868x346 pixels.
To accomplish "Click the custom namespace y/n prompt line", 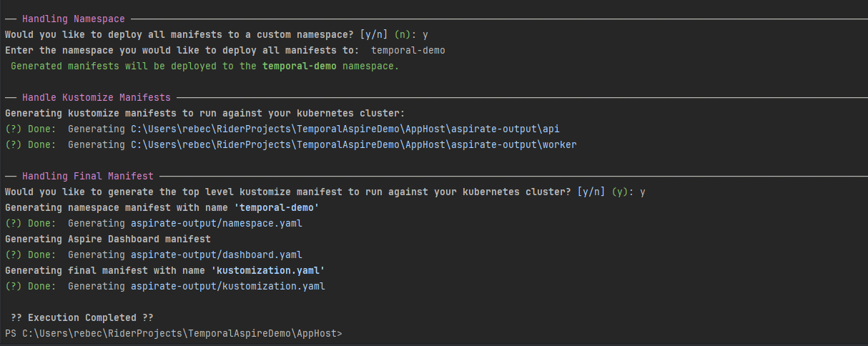I will point(217,34).
